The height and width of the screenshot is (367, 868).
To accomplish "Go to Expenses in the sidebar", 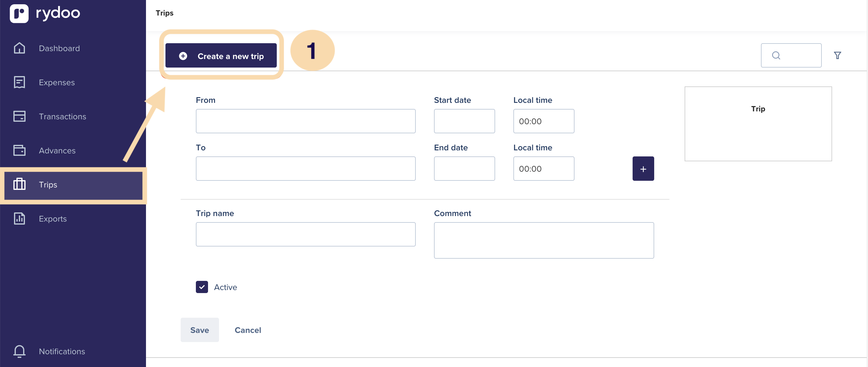I will (57, 82).
